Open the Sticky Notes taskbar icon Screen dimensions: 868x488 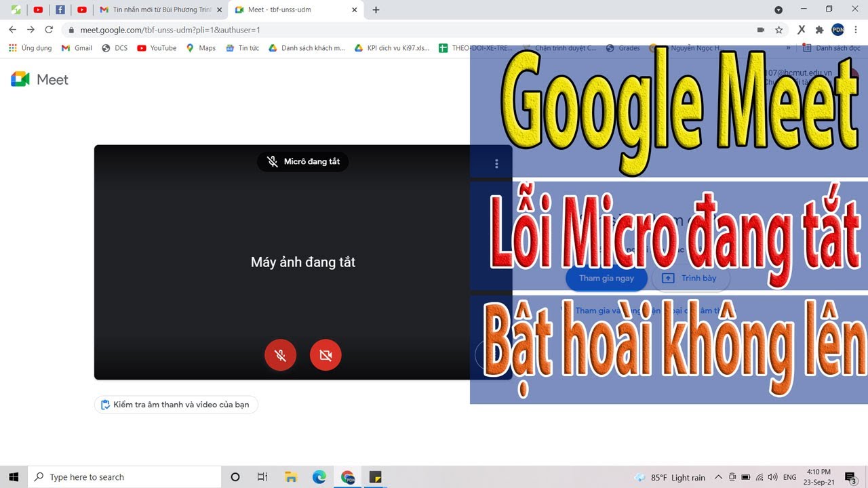375,477
